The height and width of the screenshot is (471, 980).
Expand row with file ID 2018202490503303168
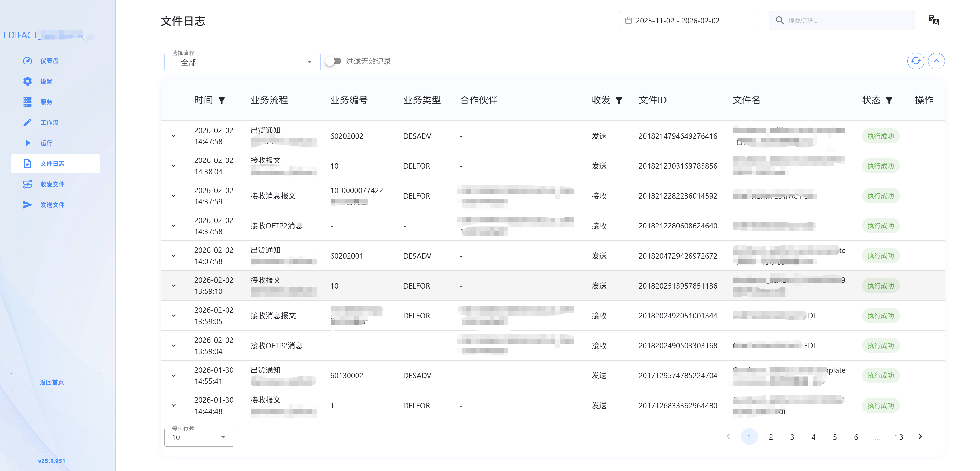coord(173,345)
